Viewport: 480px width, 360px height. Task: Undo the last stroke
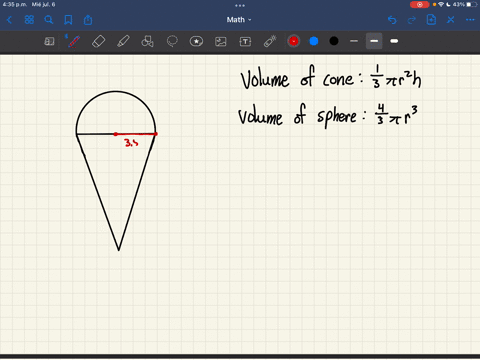[392, 20]
